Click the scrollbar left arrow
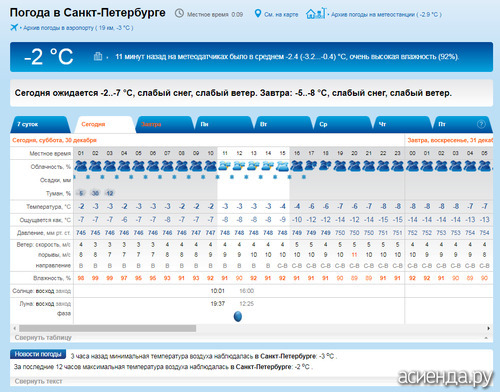The height and width of the screenshot is (392, 500). 14,328
